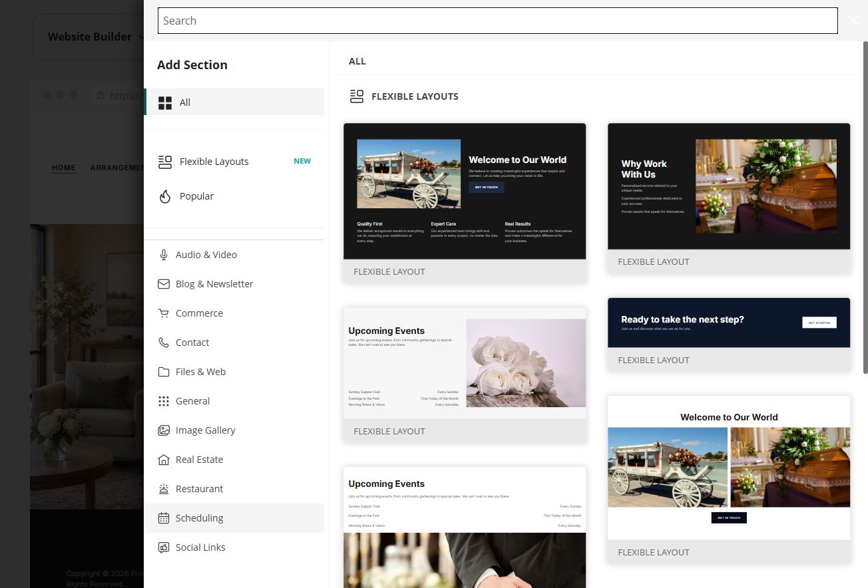The image size is (868, 588).
Task: Click the Restaurant dish icon
Action: coord(163,489)
